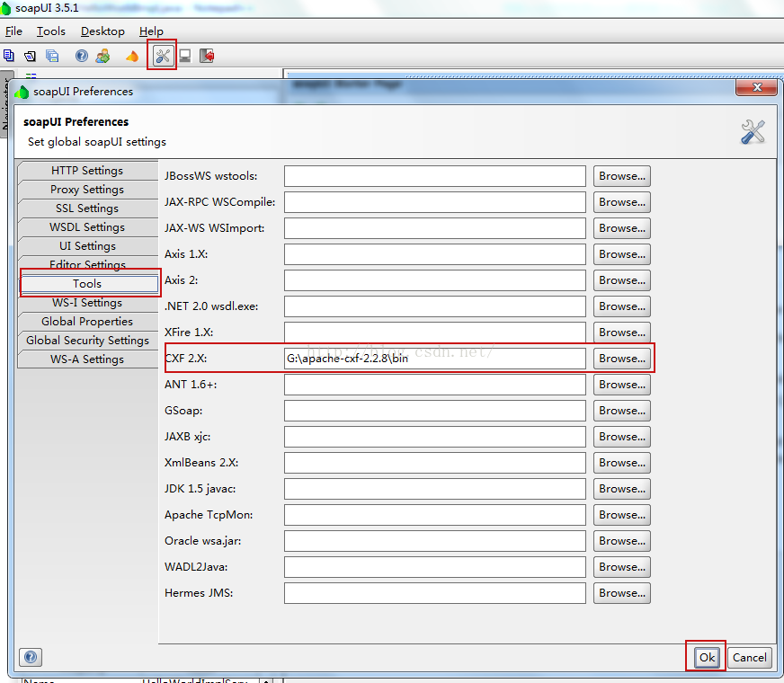Click Cancel in preferences dialog
784x683 pixels.
[x=749, y=657]
